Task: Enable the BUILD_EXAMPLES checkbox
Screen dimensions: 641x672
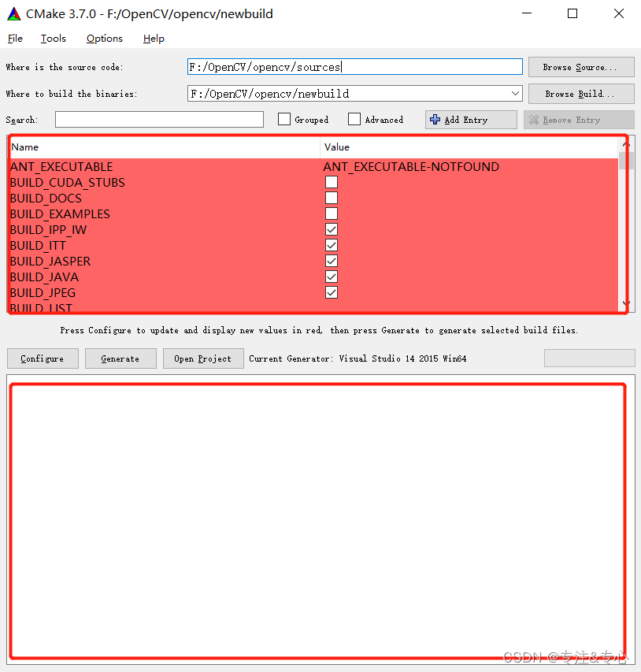Action: [x=332, y=213]
